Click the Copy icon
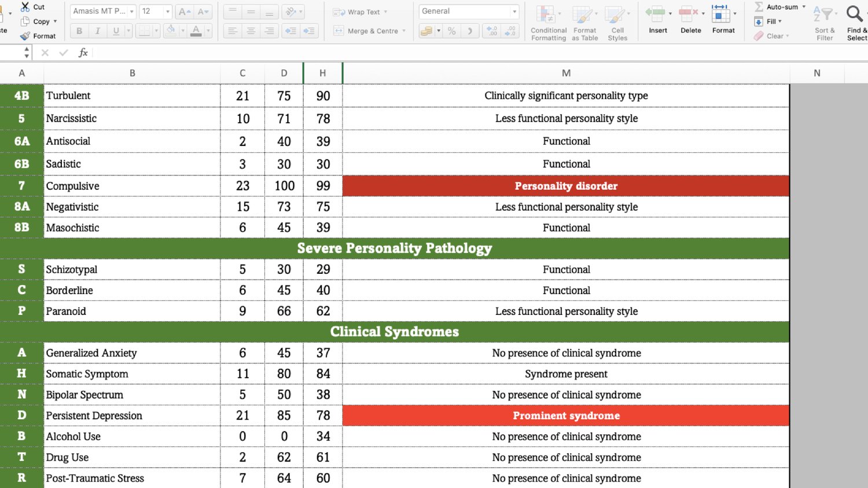The height and width of the screenshot is (488, 868). point(25,21)
